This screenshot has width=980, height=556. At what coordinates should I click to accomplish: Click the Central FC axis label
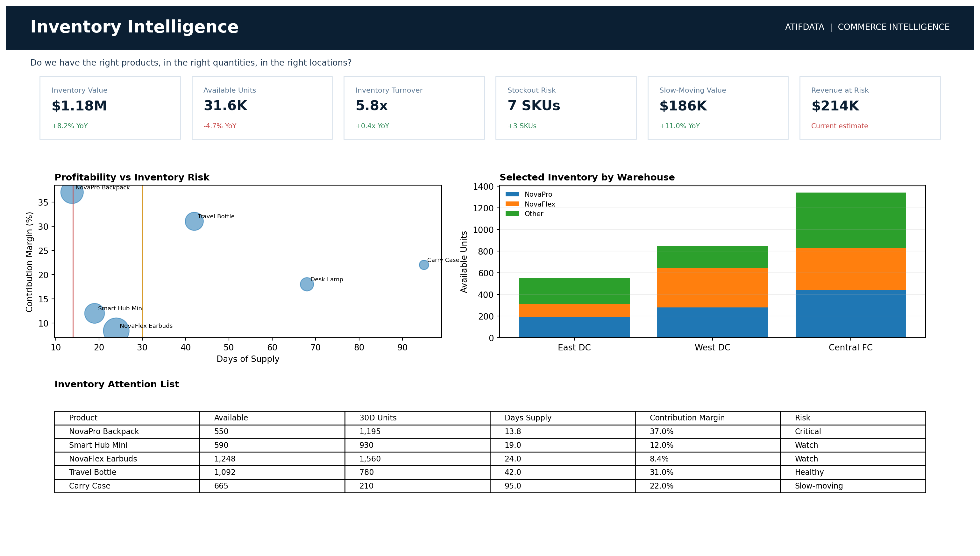click(850, 348)
